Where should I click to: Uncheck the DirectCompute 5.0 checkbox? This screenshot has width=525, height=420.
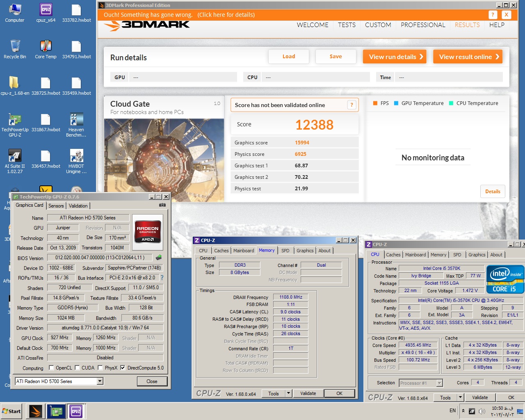(x=123, y=368)
